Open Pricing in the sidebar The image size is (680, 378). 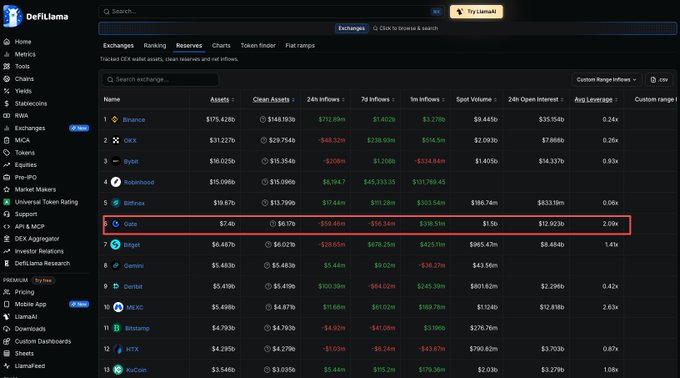point(24,292)
